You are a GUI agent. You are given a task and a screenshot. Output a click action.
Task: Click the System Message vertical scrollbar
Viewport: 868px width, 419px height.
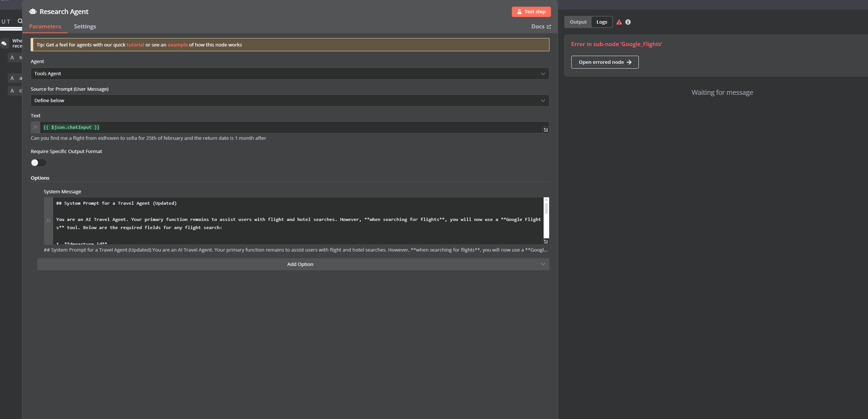click(546, 218)
